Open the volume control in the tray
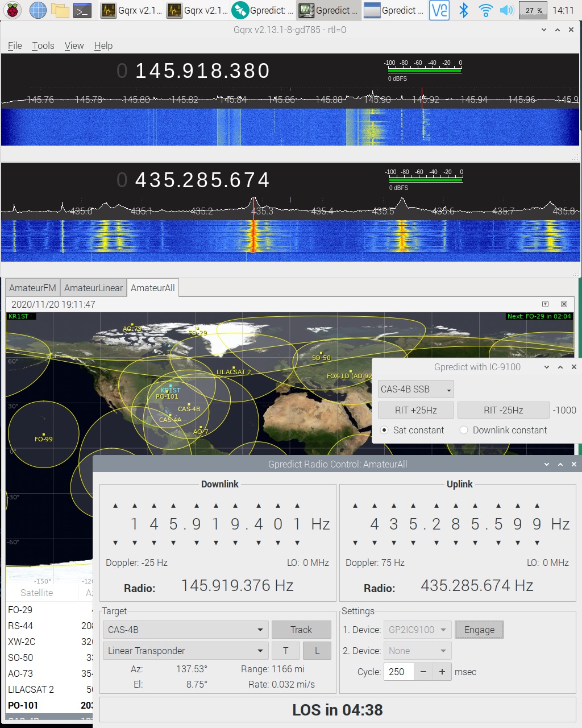582x728 pixels. tap(506, 10)
